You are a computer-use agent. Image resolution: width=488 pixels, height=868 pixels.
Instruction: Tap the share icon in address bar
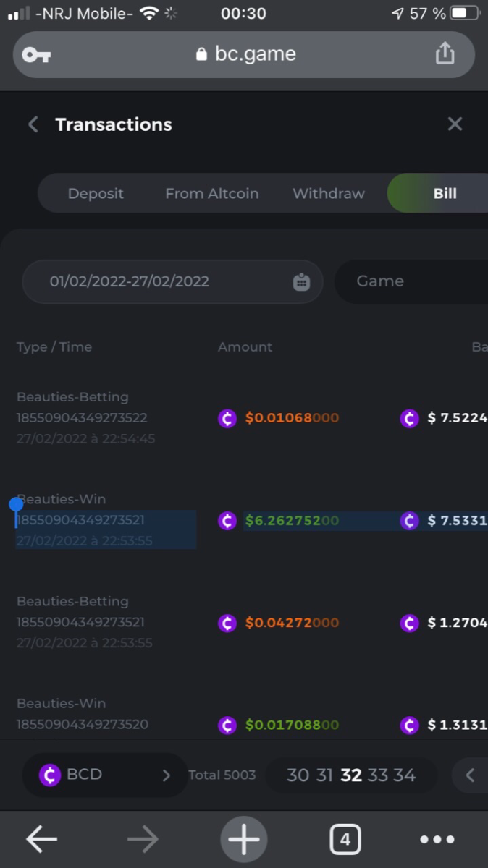pos(445,54)
